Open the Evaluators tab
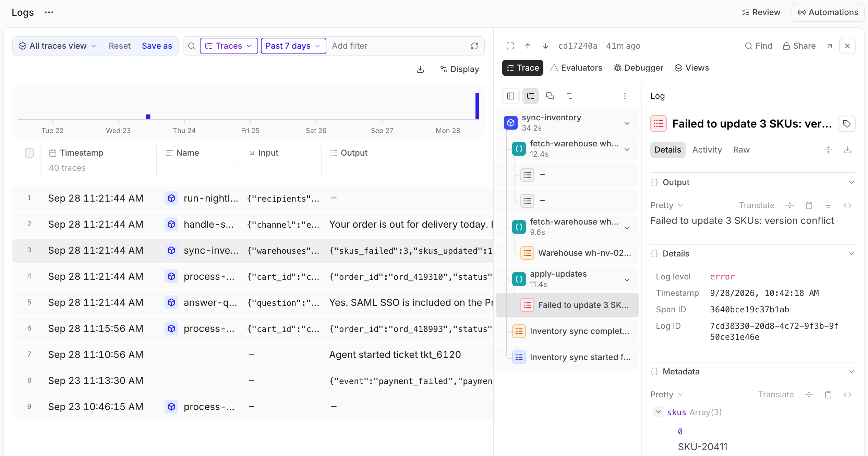Viewport: 868px width, 456px height. pos(576,68)
